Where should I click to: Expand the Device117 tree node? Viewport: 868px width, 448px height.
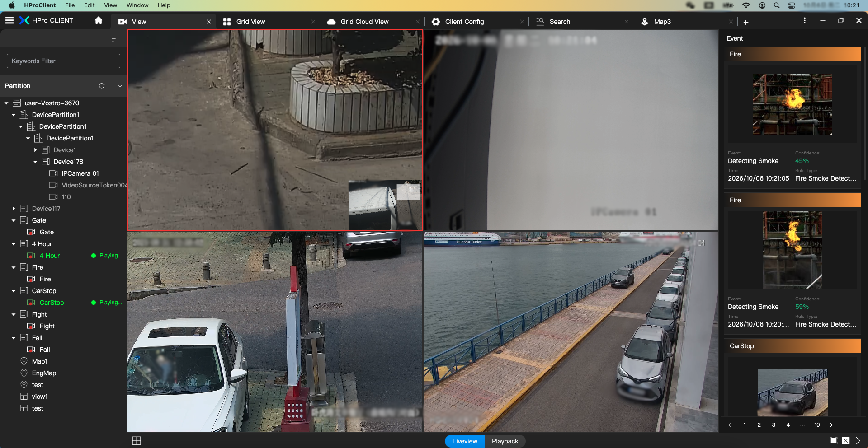14,209
